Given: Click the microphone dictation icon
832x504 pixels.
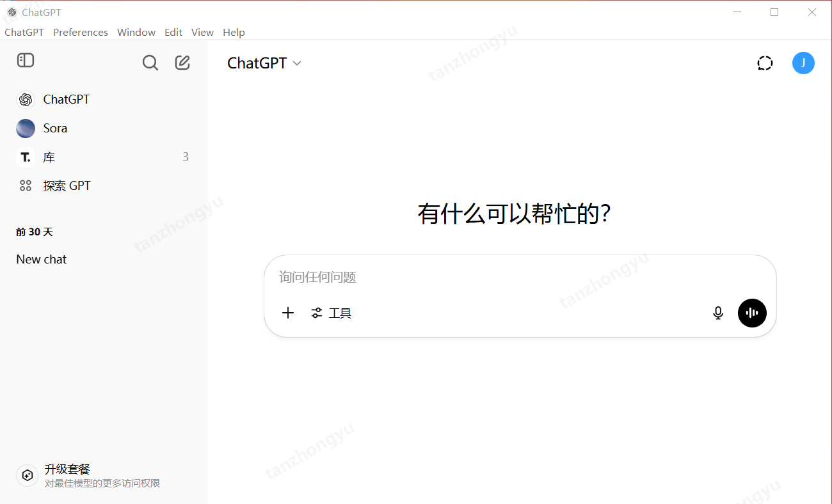Looking at the screenshot, I should (718, 313).
